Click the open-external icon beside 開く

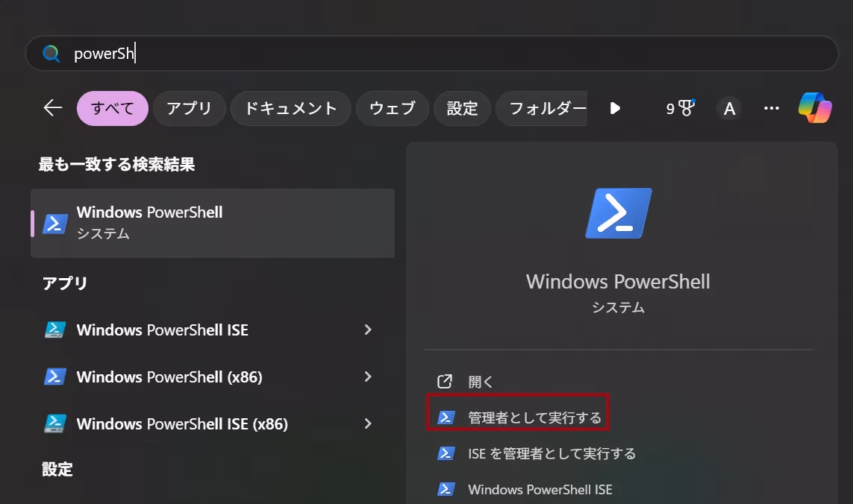click(x=445, y=382)
